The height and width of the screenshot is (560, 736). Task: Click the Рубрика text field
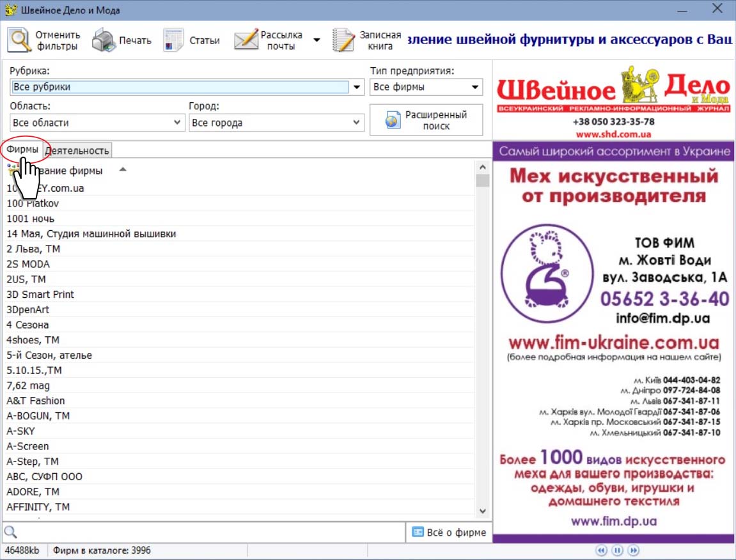[x=180, y=88]
